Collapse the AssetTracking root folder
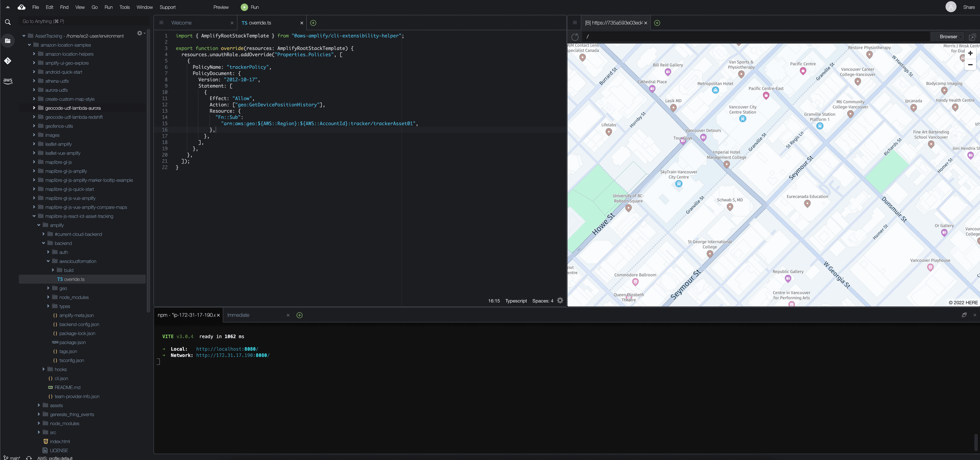 pos(24,36)
